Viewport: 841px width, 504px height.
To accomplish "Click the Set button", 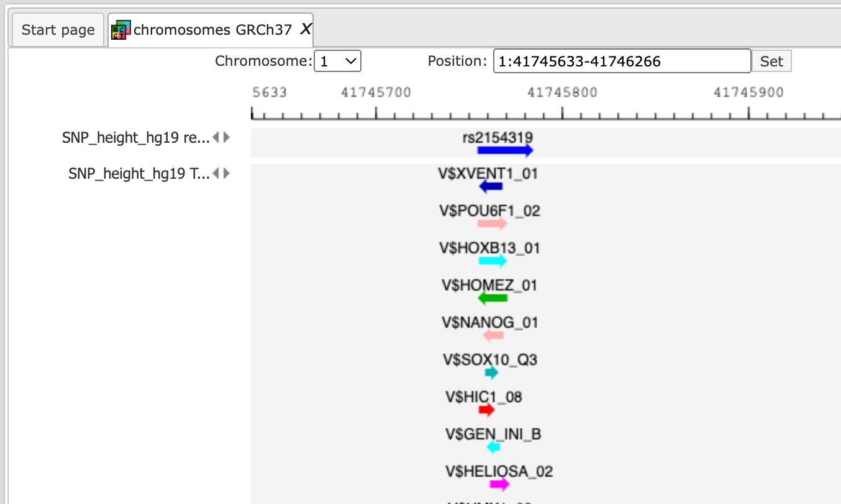I will 772,61.
